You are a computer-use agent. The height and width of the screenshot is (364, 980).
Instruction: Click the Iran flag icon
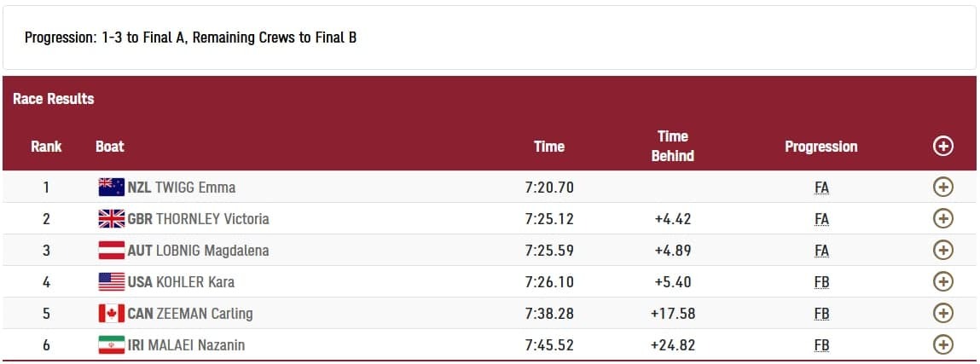(111, 344)
